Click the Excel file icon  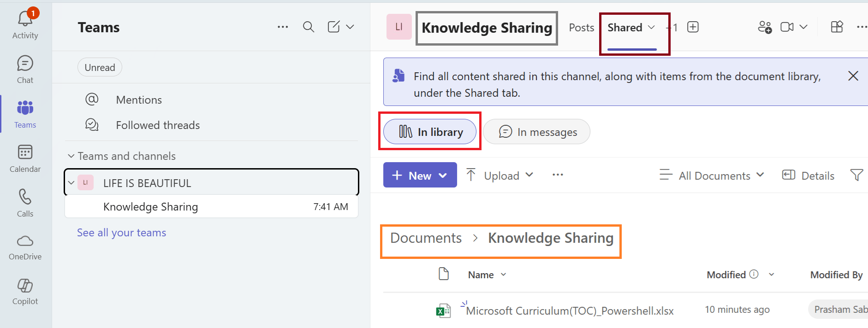pos(443,311)
